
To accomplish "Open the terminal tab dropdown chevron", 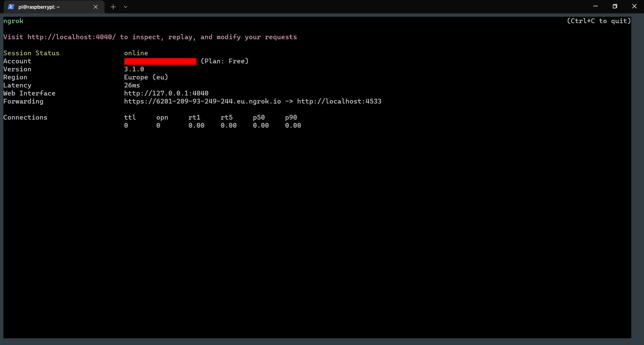I will click(x=126, y=7).
